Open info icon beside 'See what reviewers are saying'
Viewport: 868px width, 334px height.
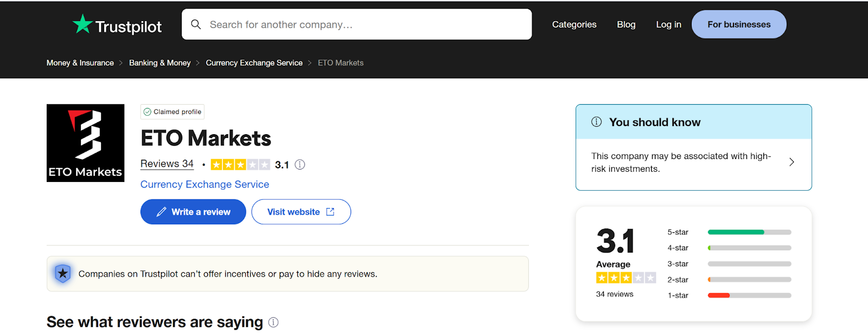tap(273, 323)
